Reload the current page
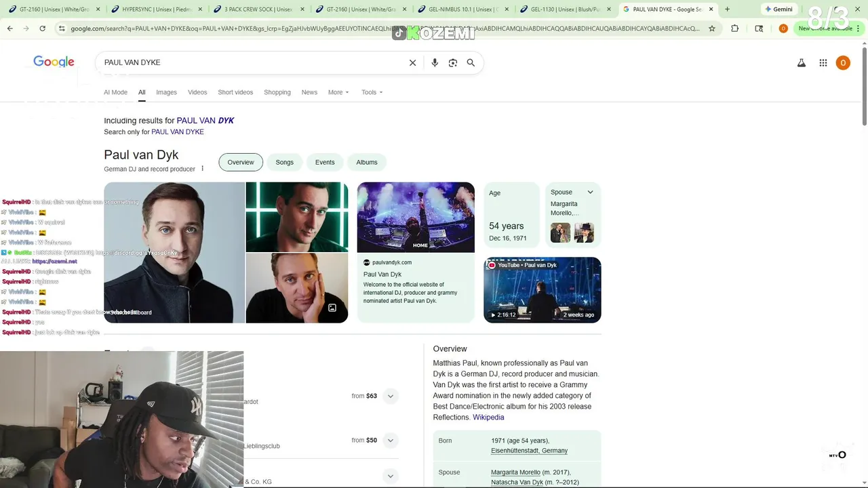Screen dimensions: 868x488 click(x=42, y=28)
